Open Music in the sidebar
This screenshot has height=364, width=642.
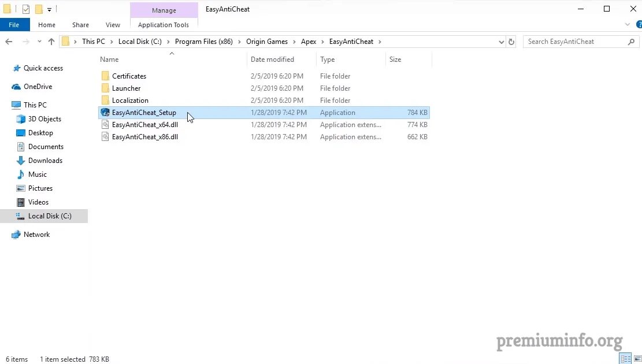click(x=37, y=175)
